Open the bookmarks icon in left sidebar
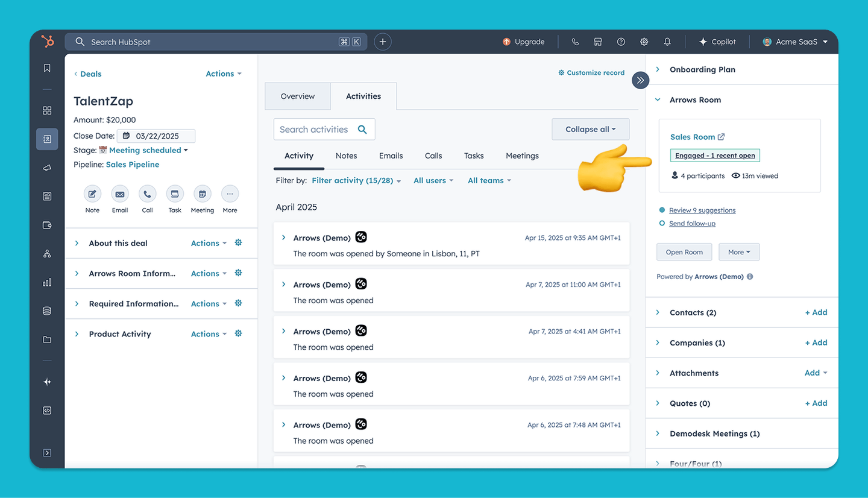 pos(47,68)
